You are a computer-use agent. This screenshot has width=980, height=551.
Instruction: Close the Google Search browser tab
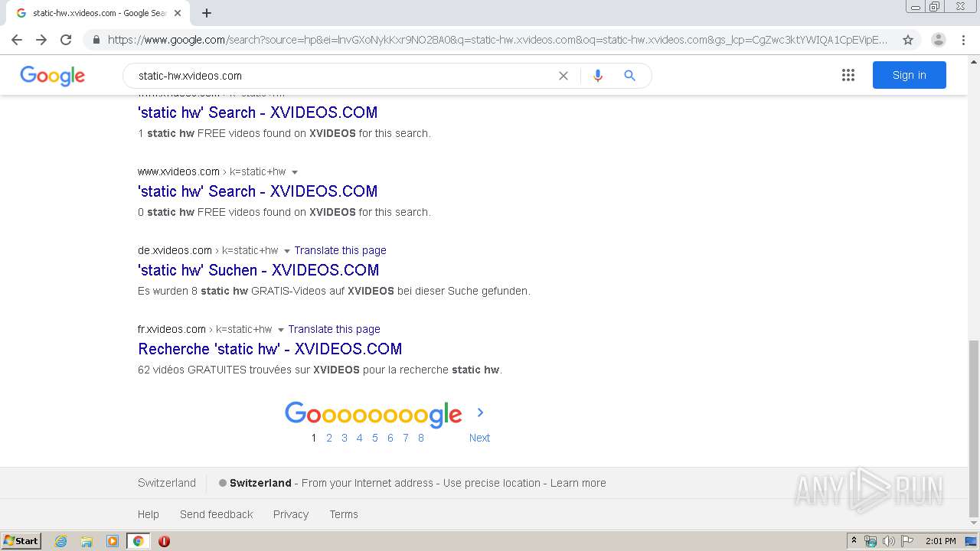(x=178, y=13)
